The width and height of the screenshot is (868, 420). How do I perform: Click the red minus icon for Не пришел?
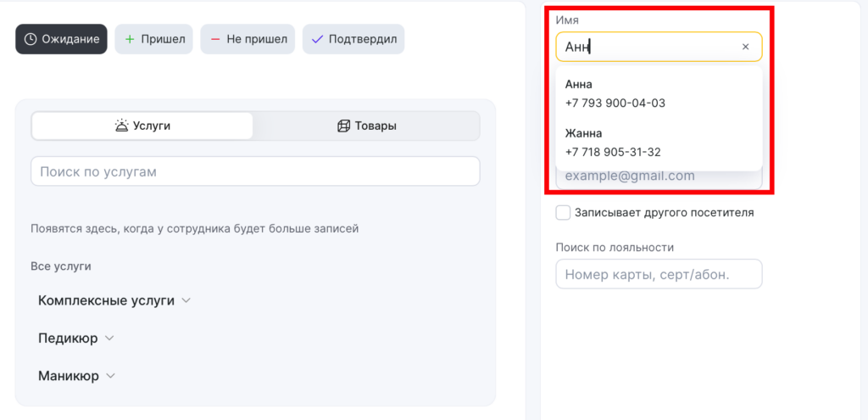point(215,39)
